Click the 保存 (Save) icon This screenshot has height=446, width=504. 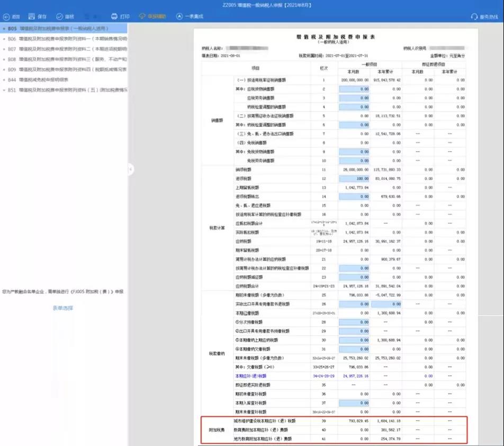32,16
